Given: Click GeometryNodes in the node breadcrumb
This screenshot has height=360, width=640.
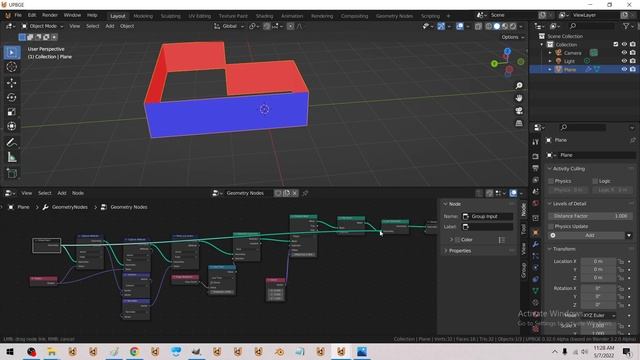Looking at the screenshot, I should coord(70,207).
